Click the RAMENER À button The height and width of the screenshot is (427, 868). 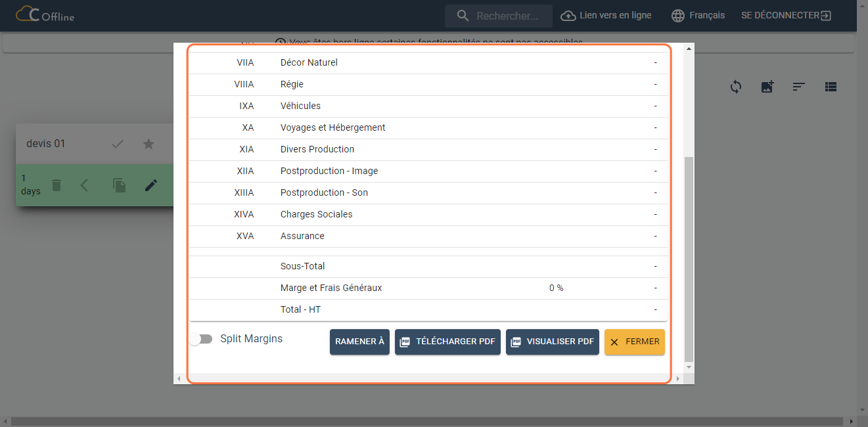[x=359, y=342]
